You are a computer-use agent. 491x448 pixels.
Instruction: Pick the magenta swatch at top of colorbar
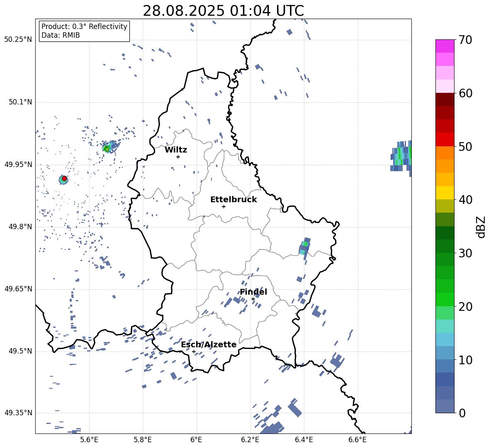[445, 46]
